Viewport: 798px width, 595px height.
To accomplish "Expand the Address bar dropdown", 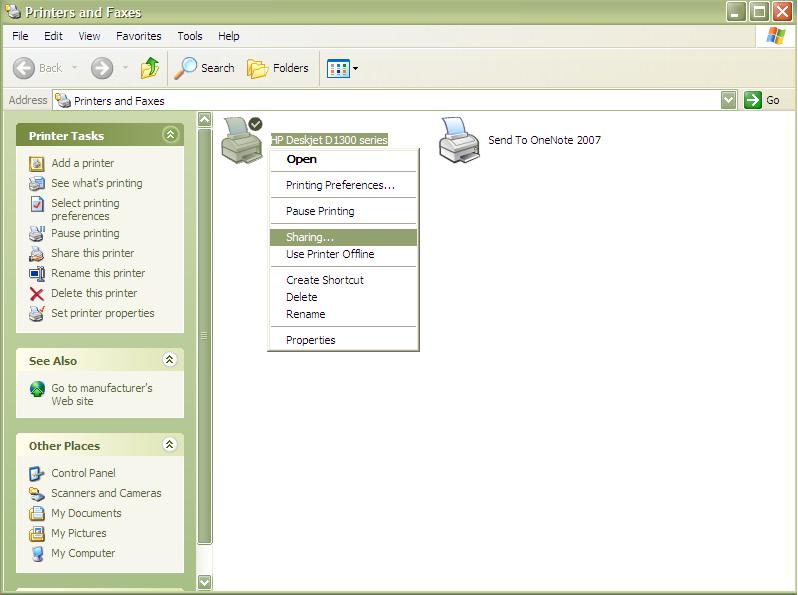I will 729,100.
